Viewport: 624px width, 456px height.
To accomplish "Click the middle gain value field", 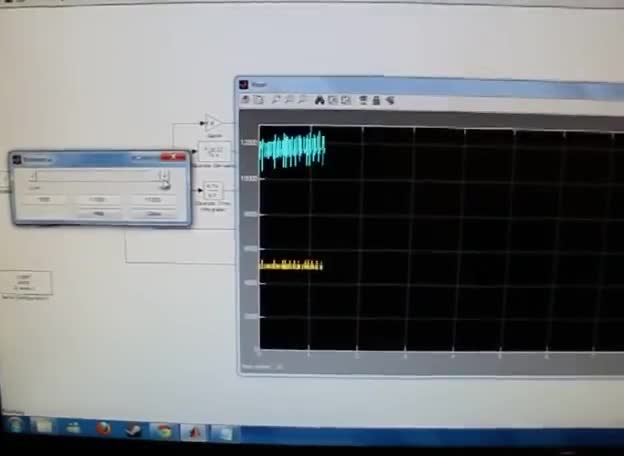I will coord(98,200).
